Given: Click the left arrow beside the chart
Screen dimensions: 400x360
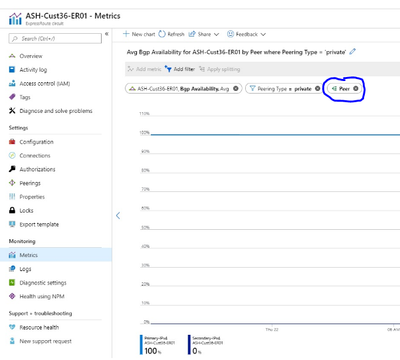Looking at the screenshot, I should point(118,215).
